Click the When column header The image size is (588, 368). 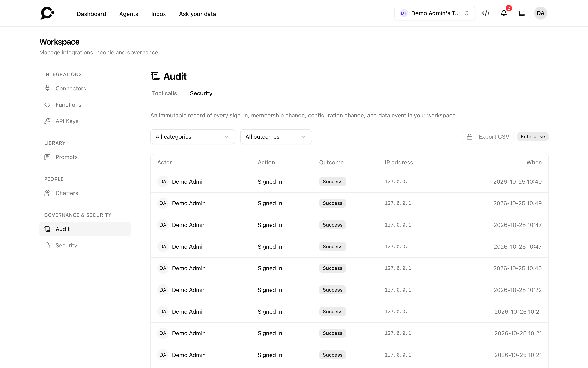[x=534, y=162]
